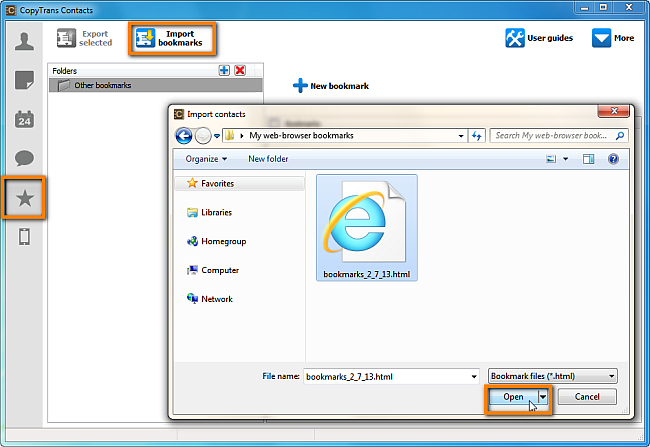Screen dimensions: 650x447
Task: Expand the view options dropdown arrow
Action: (x=565, y=159)
